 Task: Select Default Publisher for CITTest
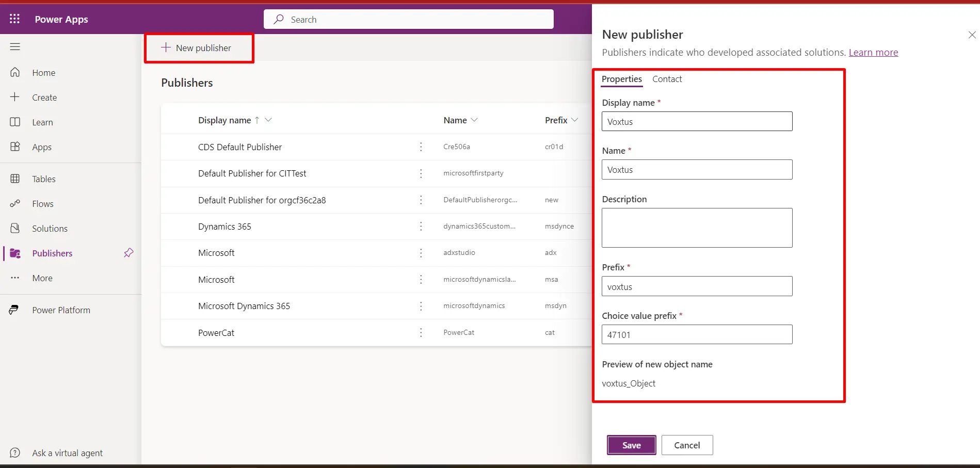click(x=252, y=173)
